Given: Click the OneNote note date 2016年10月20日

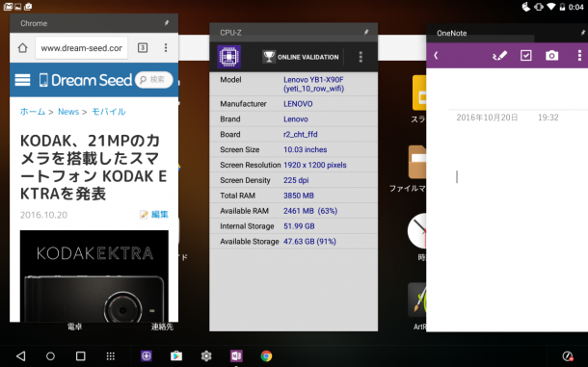Looking at the screenshot, I should click(487, 118).
